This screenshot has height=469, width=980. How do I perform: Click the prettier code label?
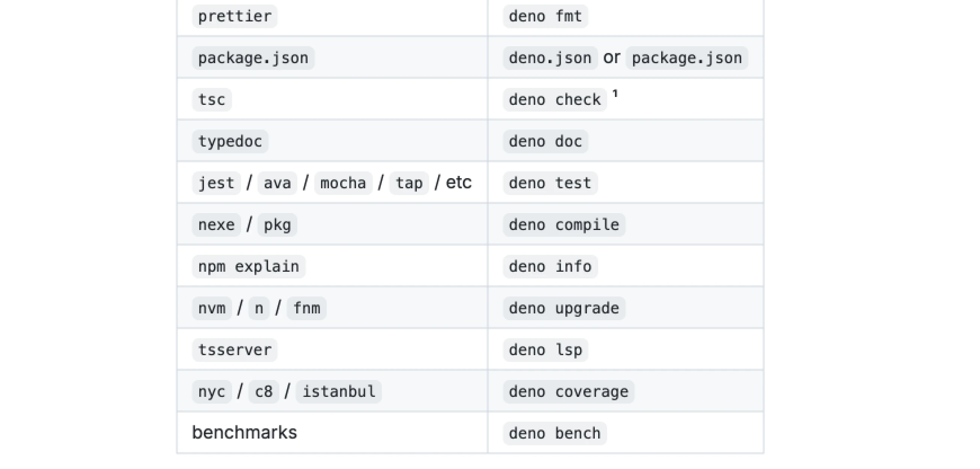point(235,17)
